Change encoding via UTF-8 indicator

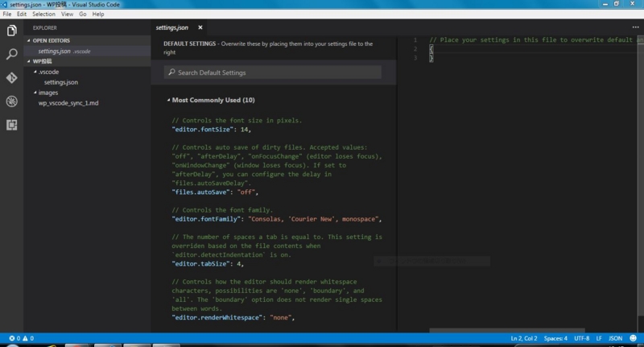click(x=581, y=338)
